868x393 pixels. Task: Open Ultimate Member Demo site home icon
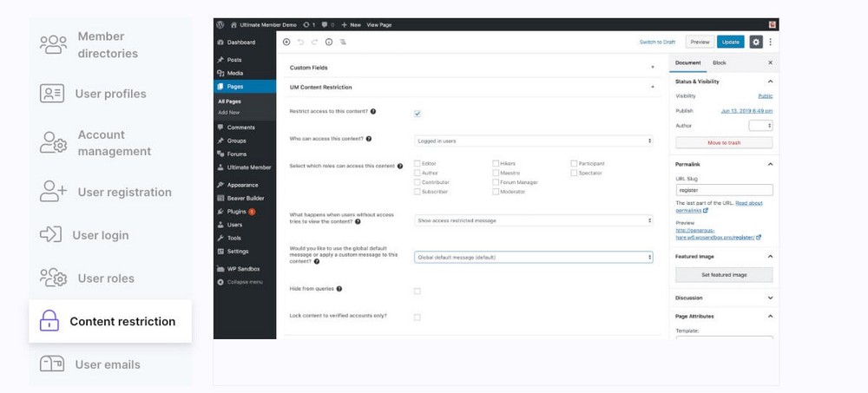point(233,25)
